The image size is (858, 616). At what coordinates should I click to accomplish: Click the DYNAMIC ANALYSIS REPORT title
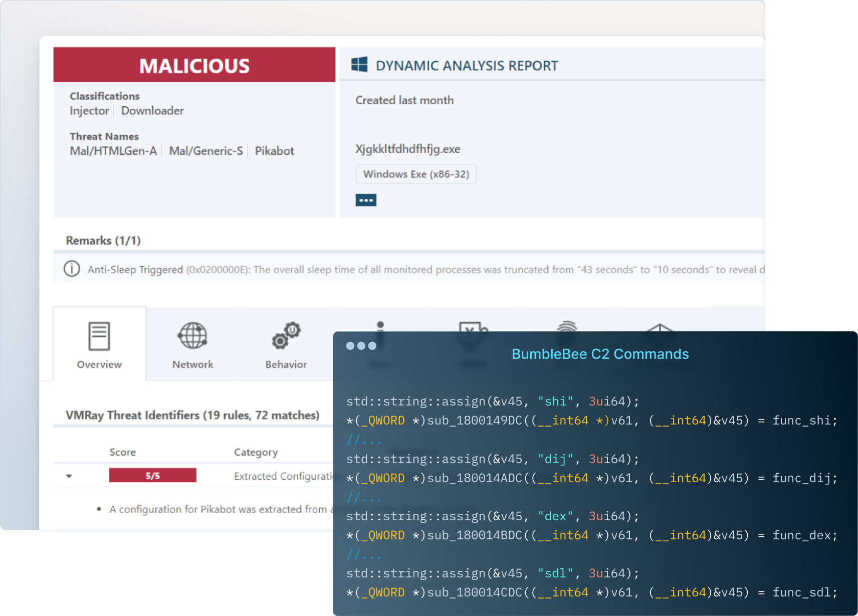coord(467,66)
